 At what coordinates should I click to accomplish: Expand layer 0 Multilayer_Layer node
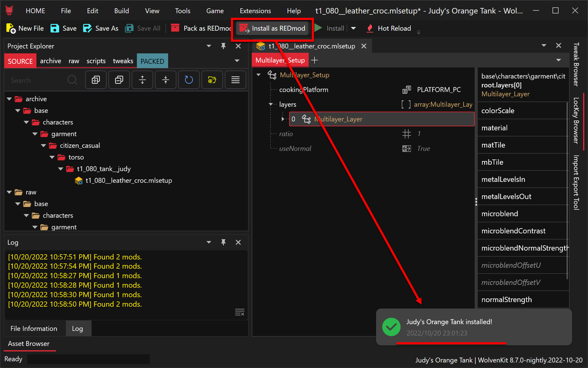(283, 119)
